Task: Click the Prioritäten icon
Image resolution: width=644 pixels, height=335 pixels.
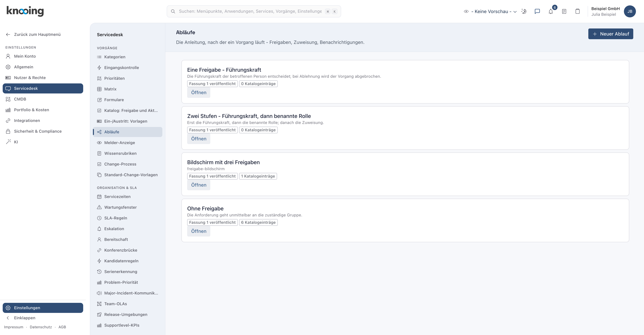Action: point(99,78)
